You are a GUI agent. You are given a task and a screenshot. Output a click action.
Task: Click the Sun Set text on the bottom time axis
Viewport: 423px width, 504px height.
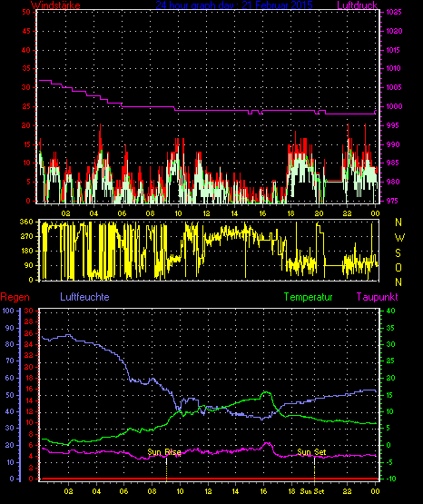tap(312, 491)
